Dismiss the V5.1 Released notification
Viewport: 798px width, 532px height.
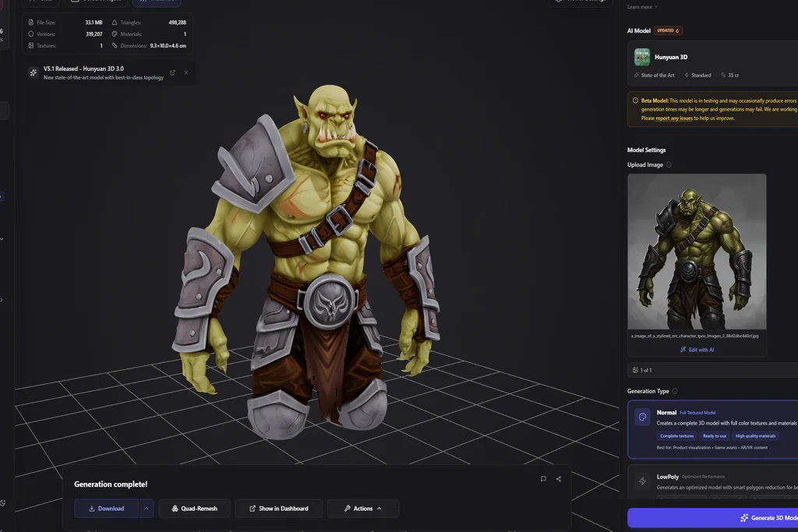186,72
